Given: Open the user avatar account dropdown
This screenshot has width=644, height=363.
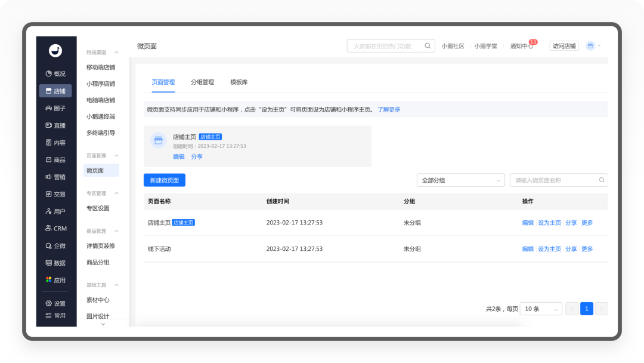Looking at the screenshot, I should (x=593, y=46).
